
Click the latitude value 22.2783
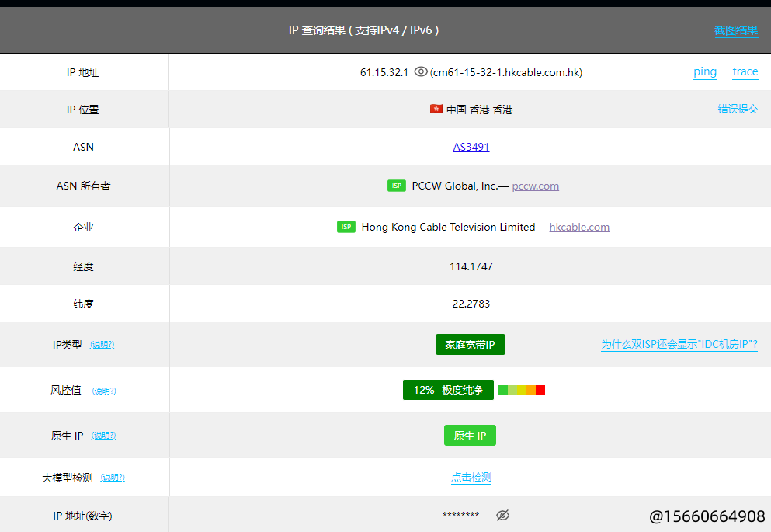pyautogui.click(x=471, y=304)
